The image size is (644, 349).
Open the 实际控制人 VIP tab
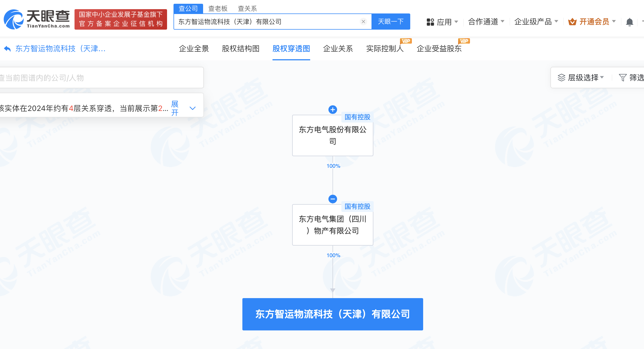point(385,49)
